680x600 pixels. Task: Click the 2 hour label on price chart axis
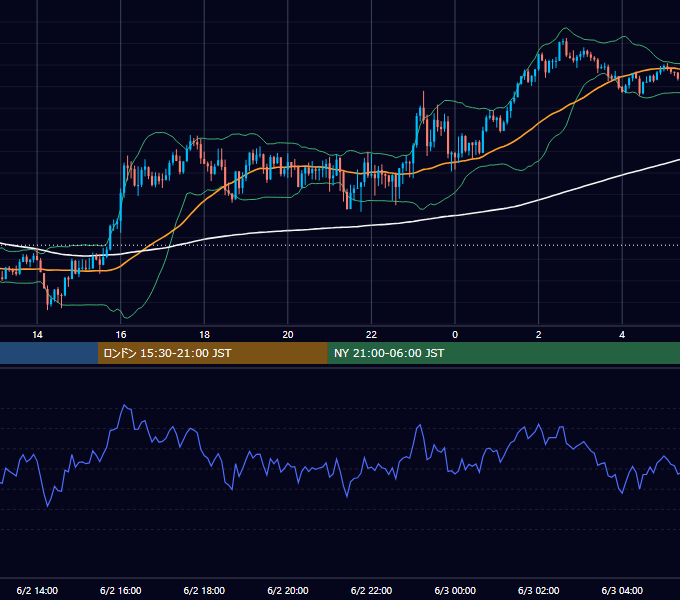coord(539,335)
